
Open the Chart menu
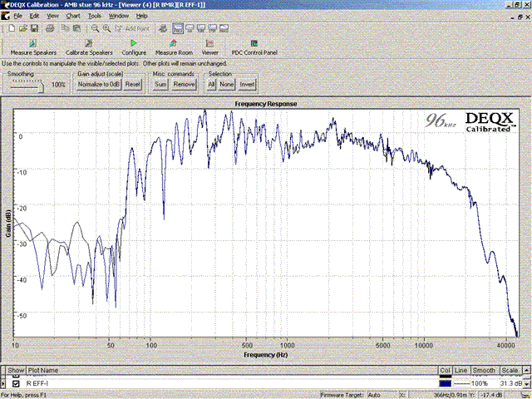point(73,16)
